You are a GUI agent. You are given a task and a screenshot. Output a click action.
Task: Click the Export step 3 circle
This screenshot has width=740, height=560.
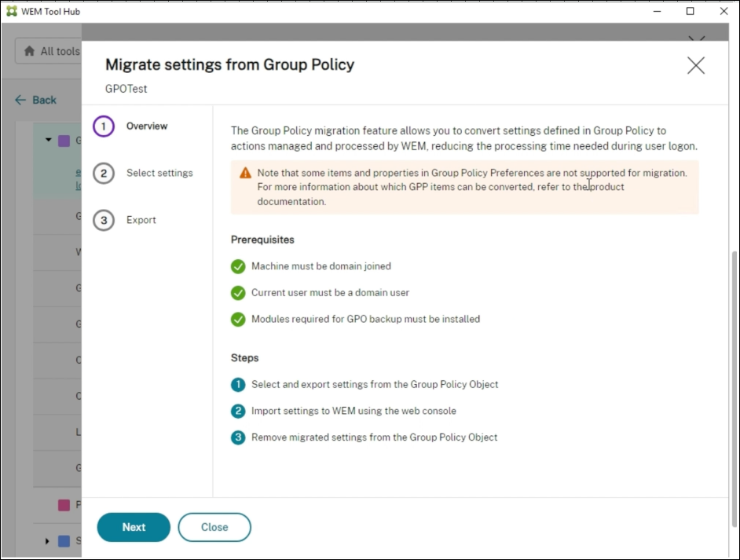(104, 221)
